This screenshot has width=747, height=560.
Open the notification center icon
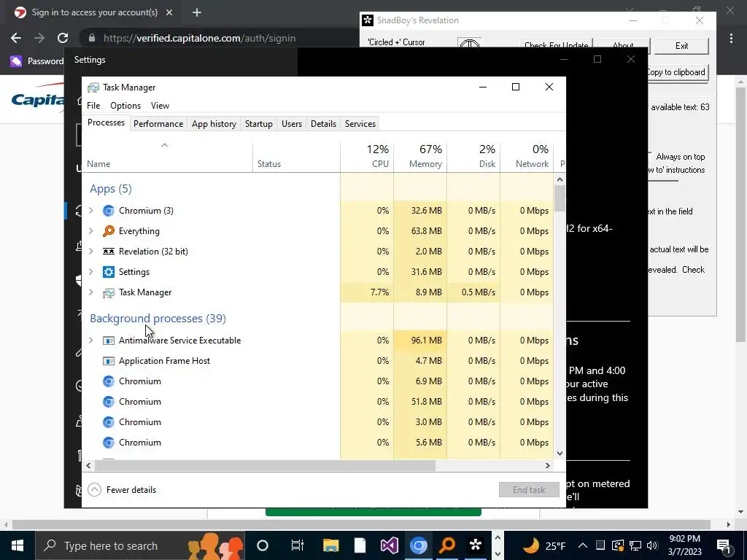(x=724, y=545)
